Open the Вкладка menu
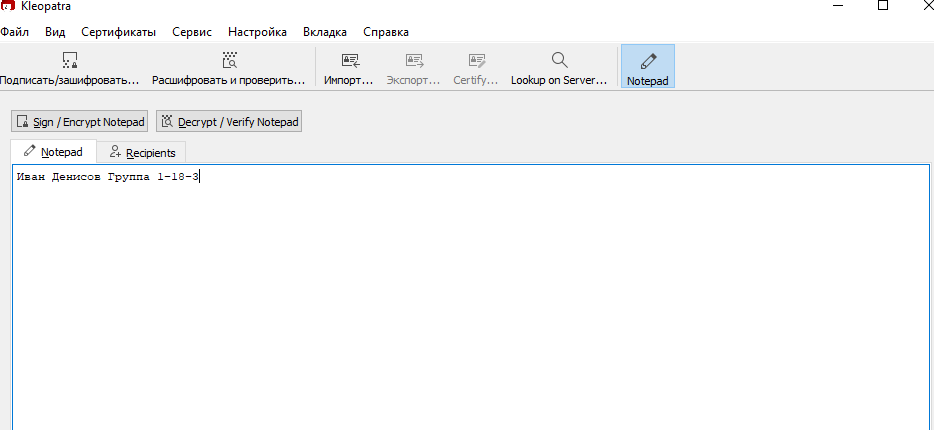This screenshot has width=934, height=430. 325,32
